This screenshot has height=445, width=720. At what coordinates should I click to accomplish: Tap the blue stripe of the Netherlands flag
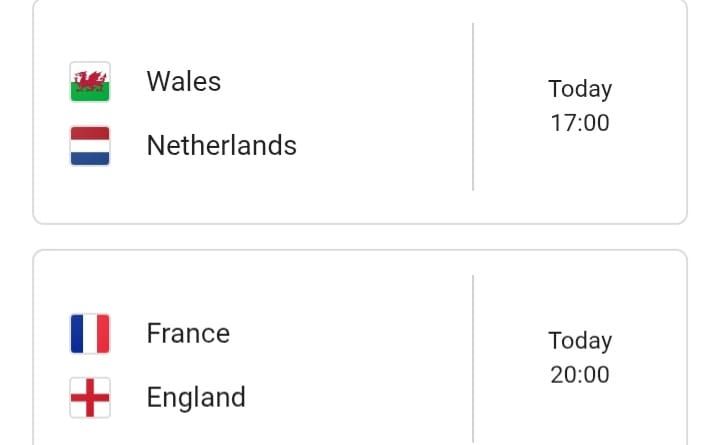click(x=90, y=159)
